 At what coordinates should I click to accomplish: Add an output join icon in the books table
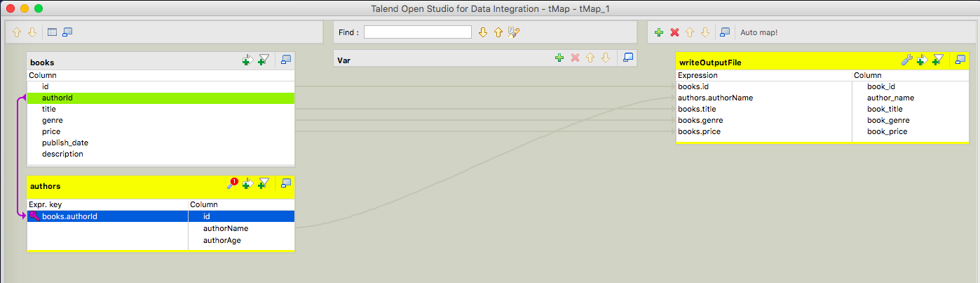click(247, 61)
